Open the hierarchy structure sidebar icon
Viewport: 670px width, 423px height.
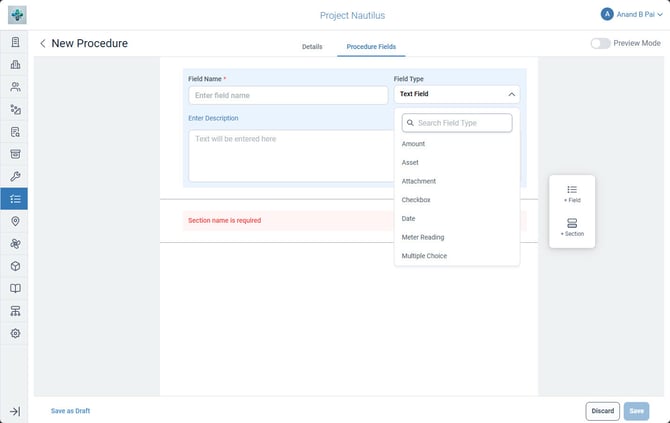(15, 311)
